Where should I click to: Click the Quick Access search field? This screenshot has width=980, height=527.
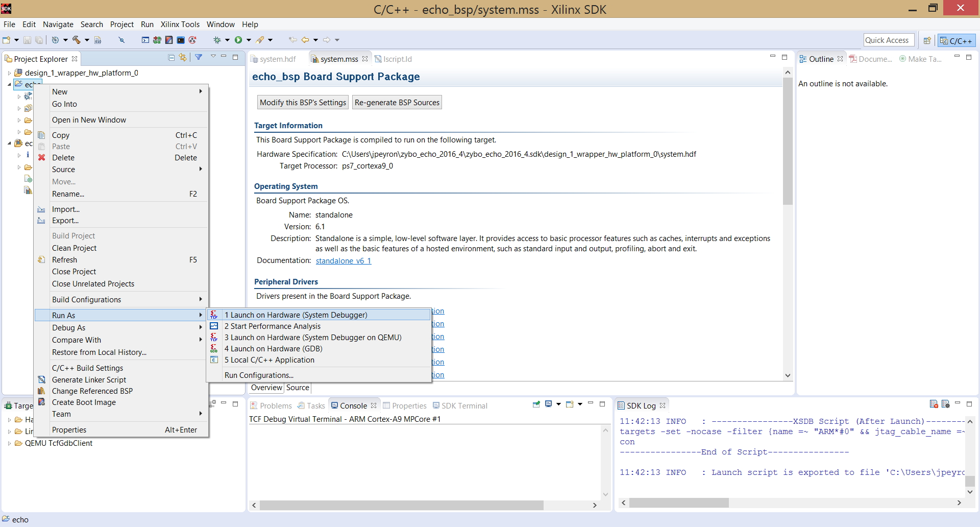[x=889, y=40]
